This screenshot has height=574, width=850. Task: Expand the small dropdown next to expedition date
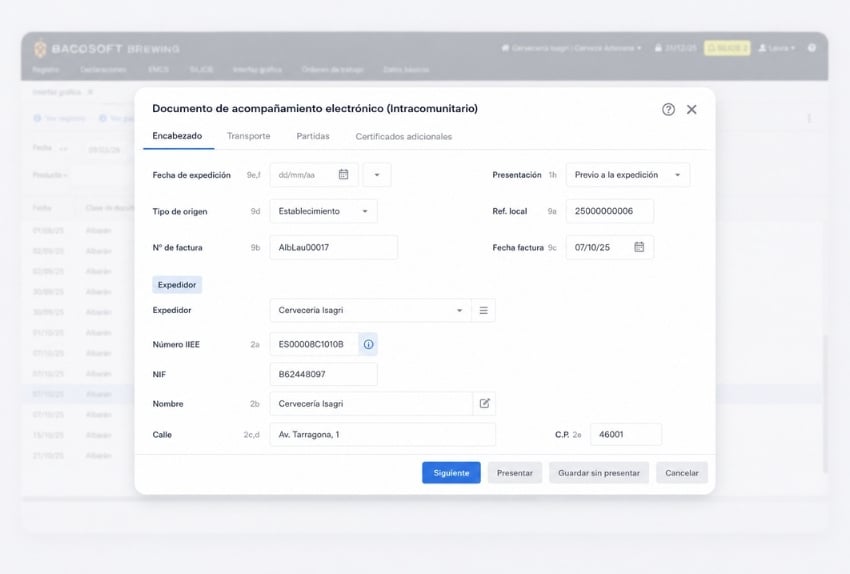(377, 175)
